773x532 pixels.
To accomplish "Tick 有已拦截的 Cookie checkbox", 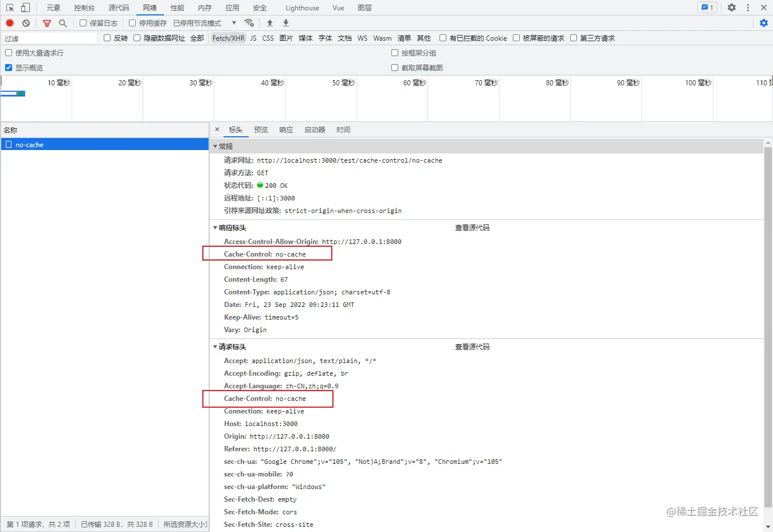I will click(443, 38).
